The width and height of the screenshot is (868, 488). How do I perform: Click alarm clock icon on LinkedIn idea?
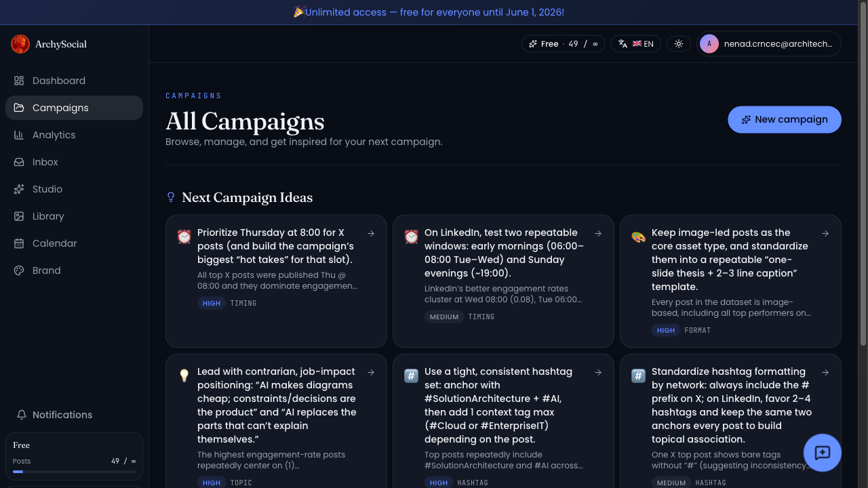point(412,237)
